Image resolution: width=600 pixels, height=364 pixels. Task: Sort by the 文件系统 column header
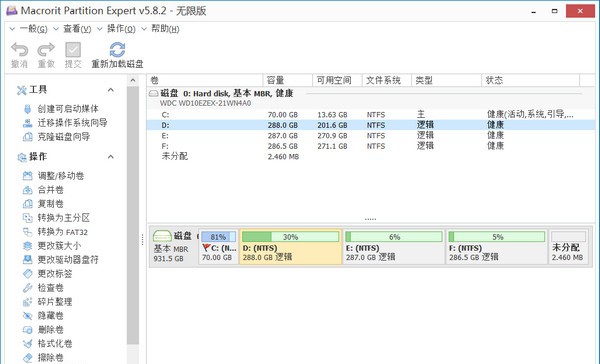pos(386,80)
